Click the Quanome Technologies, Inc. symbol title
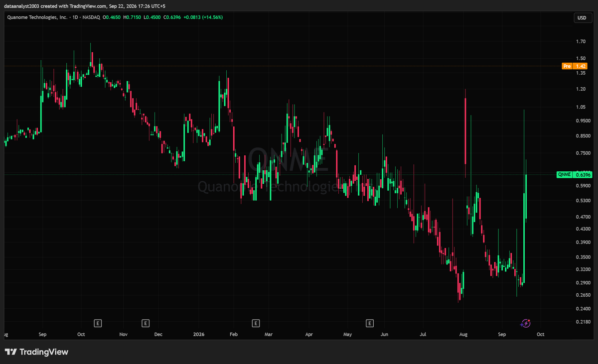This screenshot has height=364, width=598. tap(37, 17)
